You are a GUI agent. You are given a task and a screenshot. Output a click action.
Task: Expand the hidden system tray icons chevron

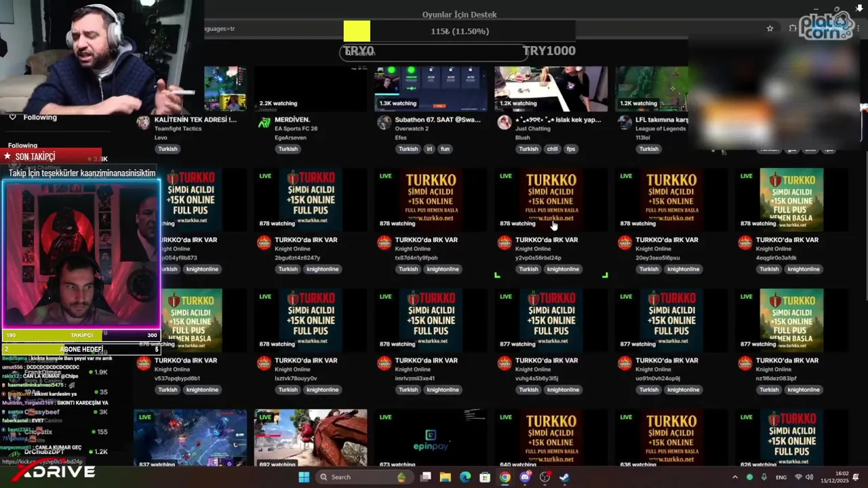pyautogui.click(x=735, y=477)
